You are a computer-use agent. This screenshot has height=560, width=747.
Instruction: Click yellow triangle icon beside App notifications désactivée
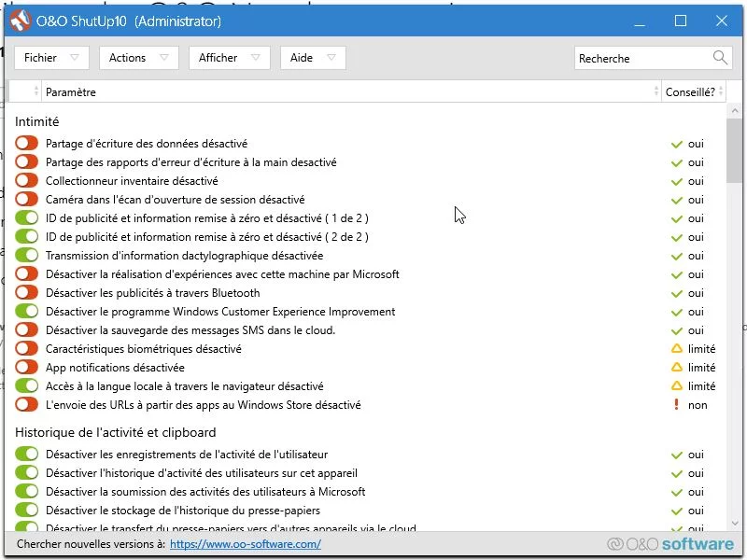coord(677,368)
